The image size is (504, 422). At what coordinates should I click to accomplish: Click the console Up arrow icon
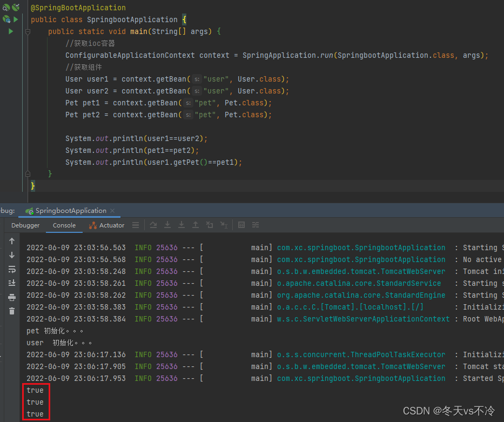(12, 241)
